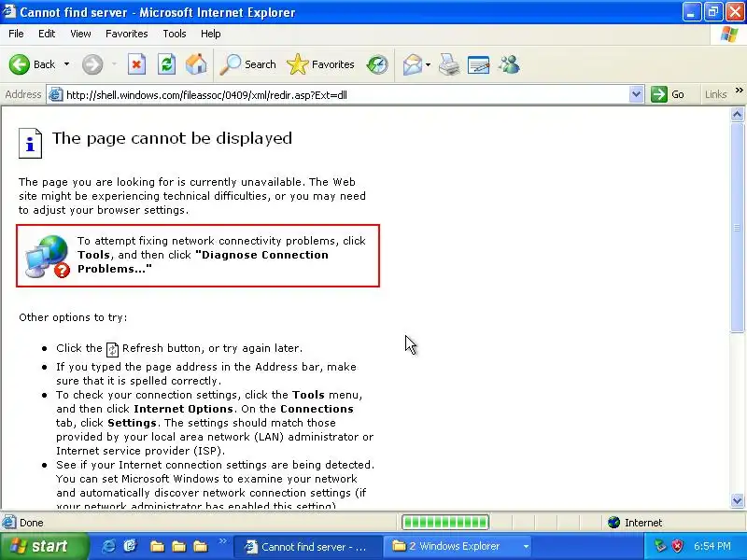
Task: Click the vertical scrollbar thumb
Action: pyautogui.click(x=737, y=227)
